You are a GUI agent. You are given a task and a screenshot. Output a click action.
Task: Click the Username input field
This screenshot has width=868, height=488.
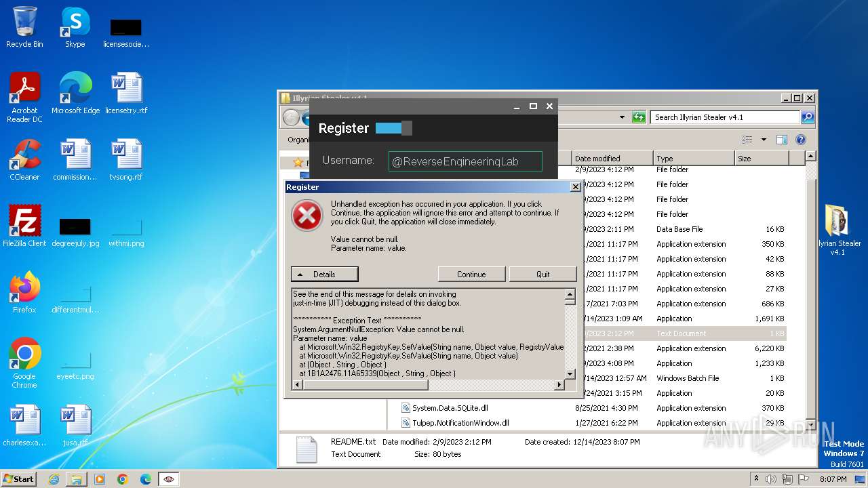[x=465, y=161]
